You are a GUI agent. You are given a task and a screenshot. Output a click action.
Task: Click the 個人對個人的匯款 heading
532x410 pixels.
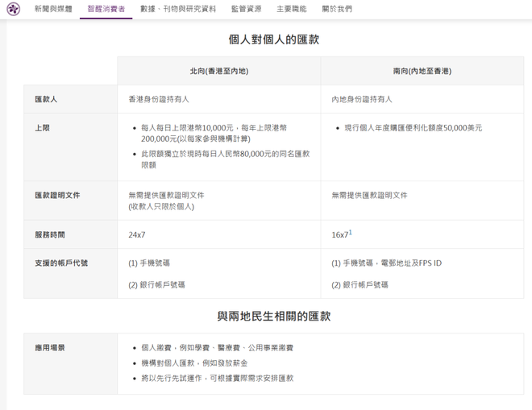pyautogui.click(x=273, y=39)
